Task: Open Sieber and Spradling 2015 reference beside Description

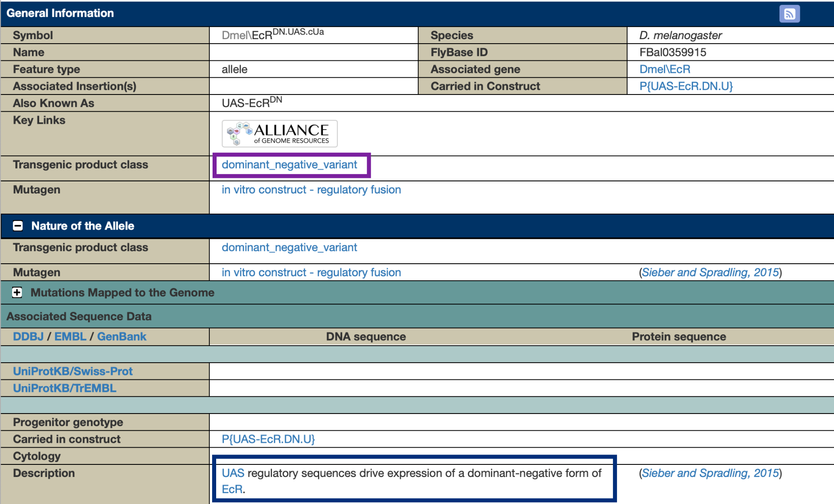Action: [710, 473]
